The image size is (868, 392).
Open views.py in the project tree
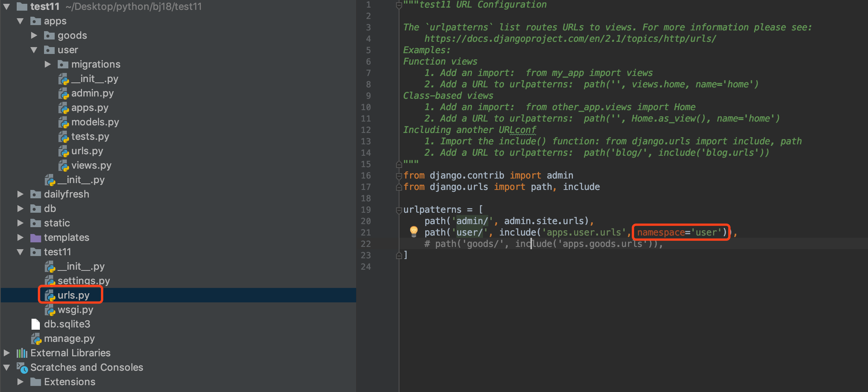click(91, 165)
